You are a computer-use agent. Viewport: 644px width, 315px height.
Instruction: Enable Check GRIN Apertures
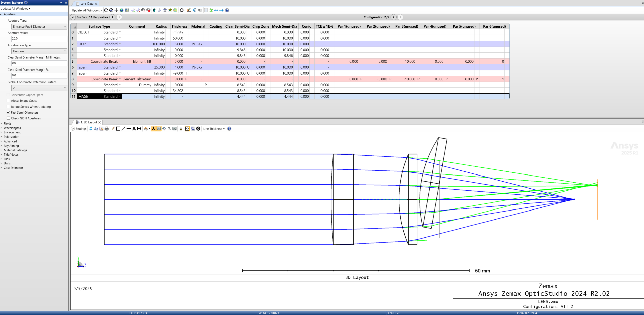(x=8, y=118)
